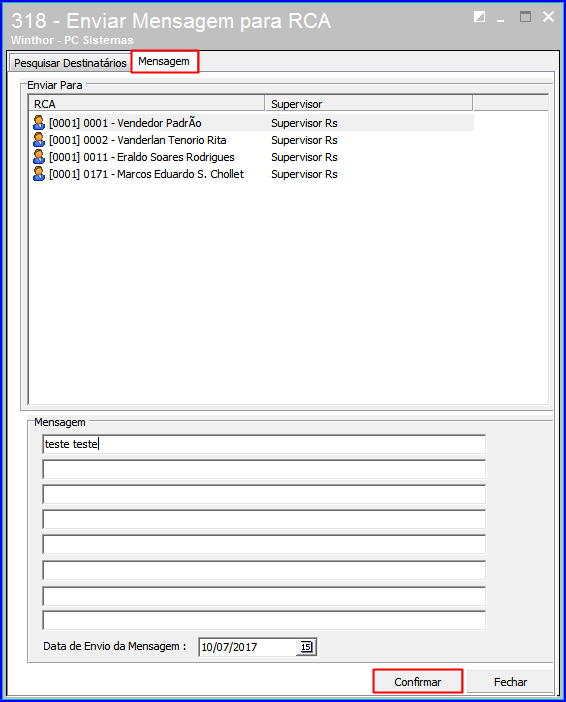Close the window with X icon
Screen dimensions: 566x702
(x=548, y=17)
